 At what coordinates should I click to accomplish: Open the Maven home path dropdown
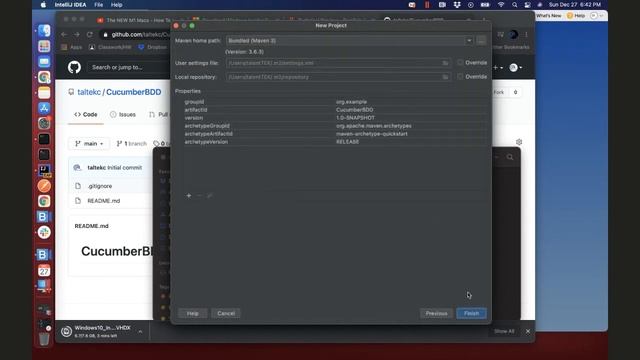(x=469, y=40)
